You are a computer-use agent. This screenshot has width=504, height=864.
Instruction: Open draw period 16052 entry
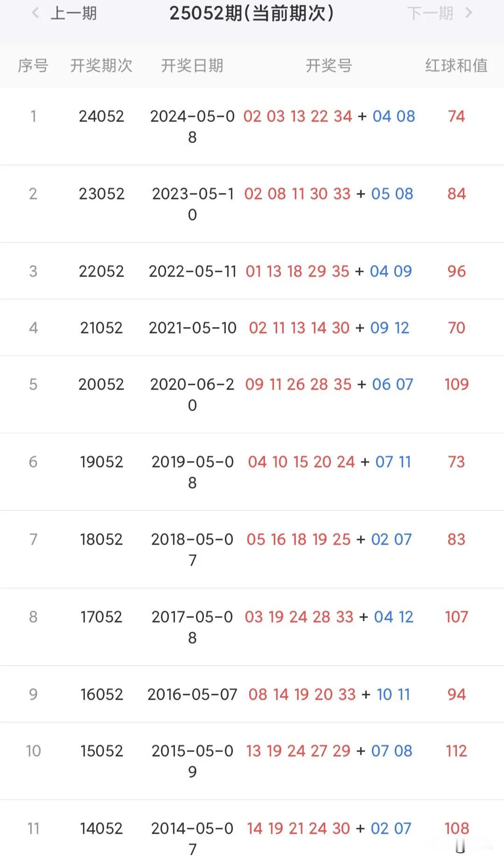click(101, 694)
